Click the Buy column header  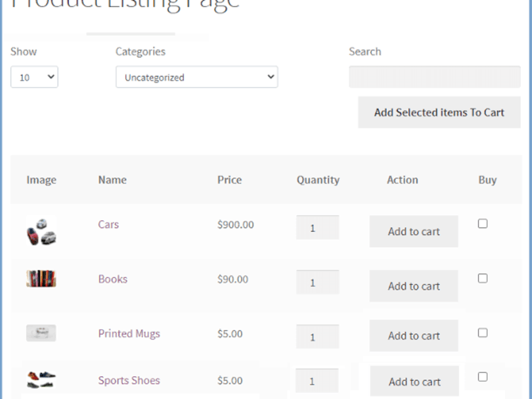click(487, 180)
